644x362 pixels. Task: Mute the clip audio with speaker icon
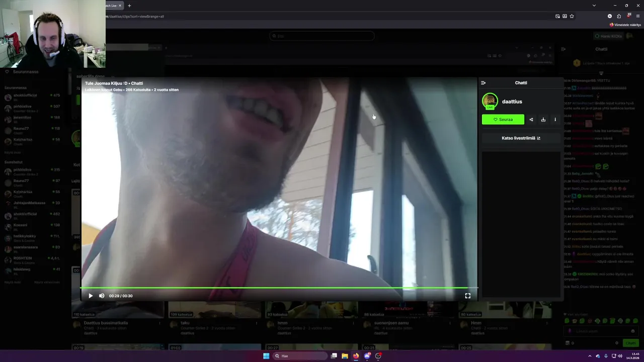click(102, 296)
